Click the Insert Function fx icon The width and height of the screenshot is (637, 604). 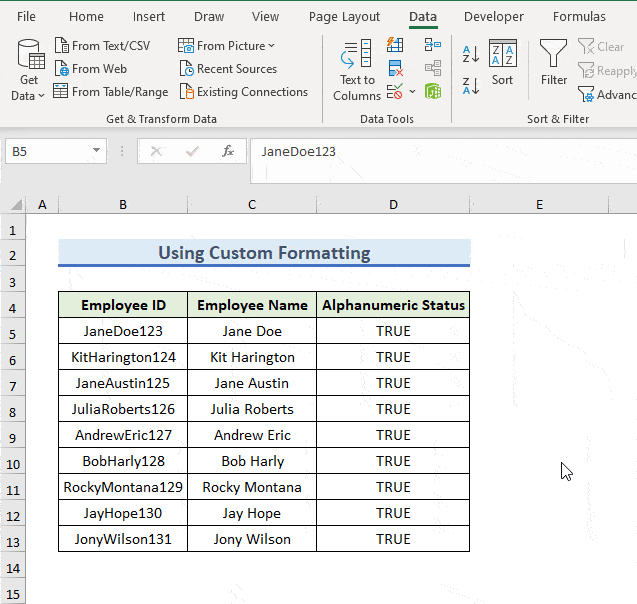tap(228, 151)
